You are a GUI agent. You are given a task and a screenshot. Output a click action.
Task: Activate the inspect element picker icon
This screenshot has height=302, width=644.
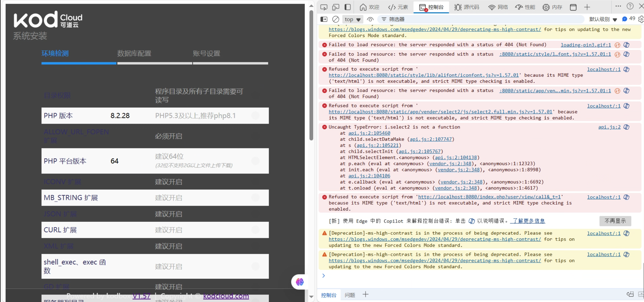coord(324,7)
